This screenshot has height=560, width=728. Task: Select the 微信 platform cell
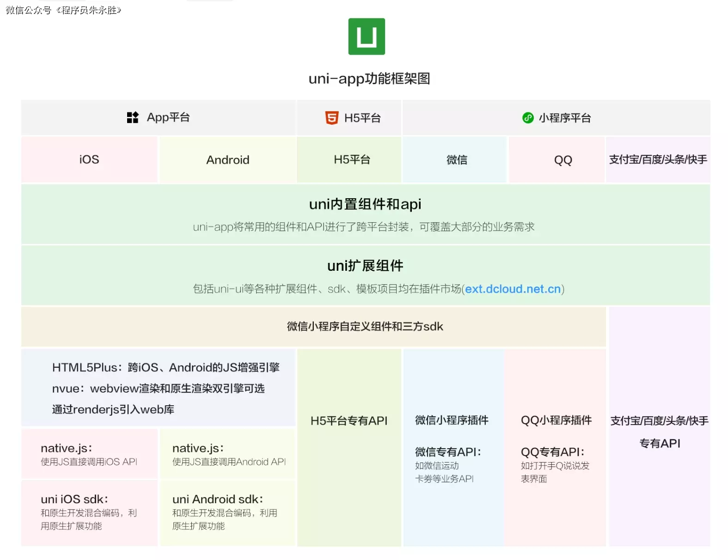click(x=456, y=160)
